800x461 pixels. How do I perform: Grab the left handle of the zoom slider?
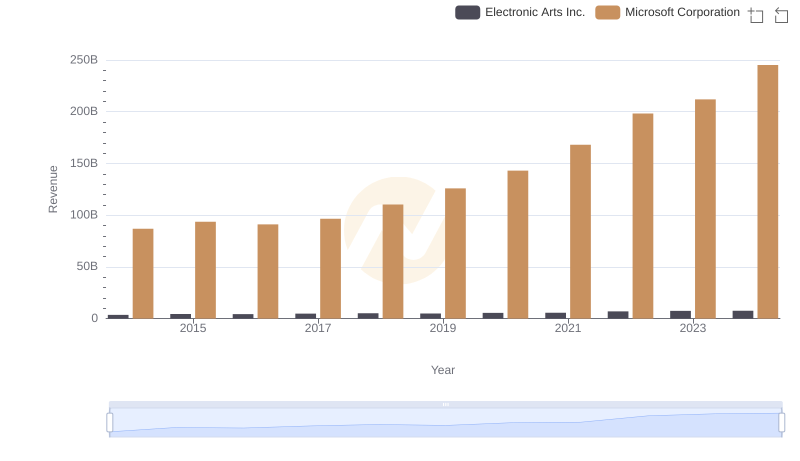[110, 423]
